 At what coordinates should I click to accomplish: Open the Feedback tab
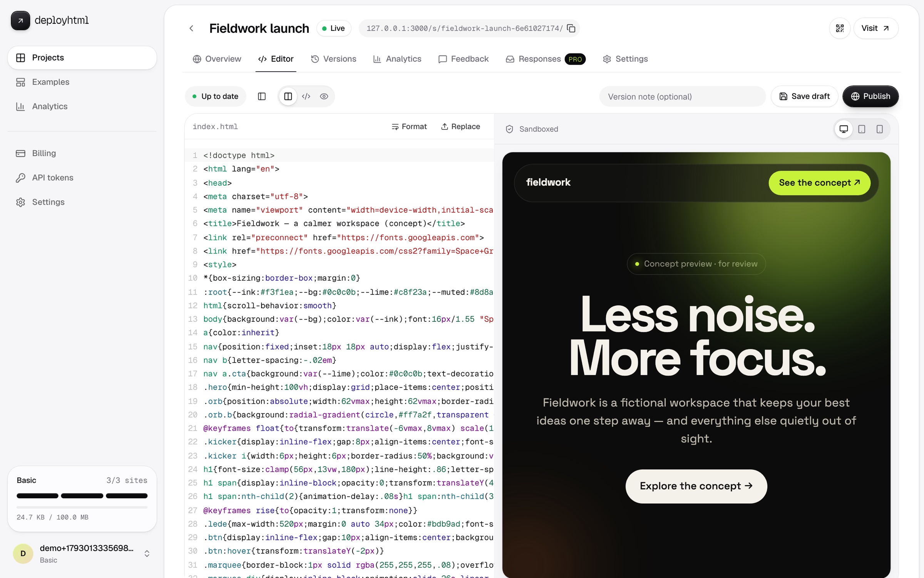[x=464, y=59]
